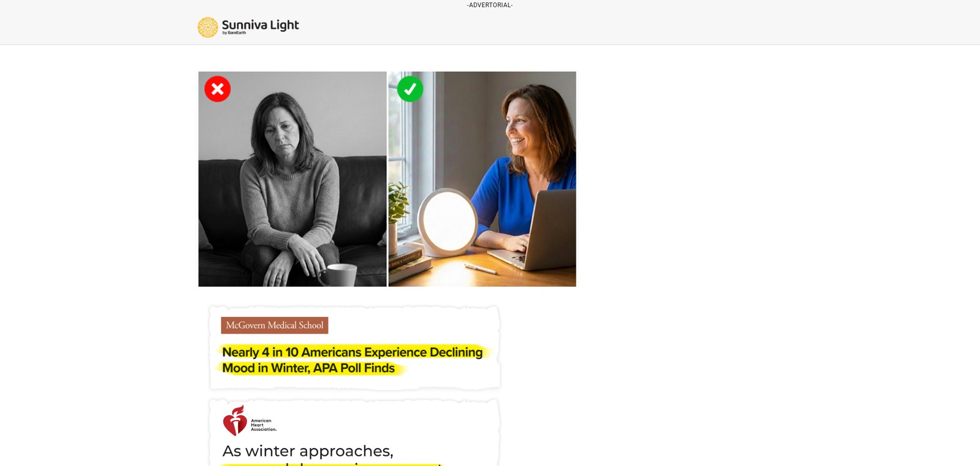Click the American Heart Association clipping card
This screenshot has height=466, width=980.
pos(355,432)
